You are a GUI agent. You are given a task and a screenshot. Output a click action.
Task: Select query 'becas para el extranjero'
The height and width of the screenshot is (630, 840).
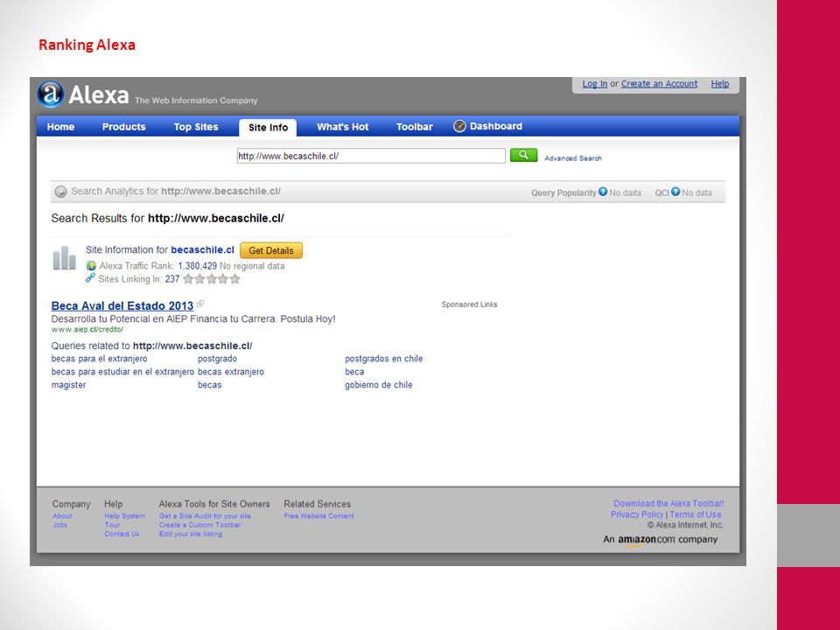99,359
